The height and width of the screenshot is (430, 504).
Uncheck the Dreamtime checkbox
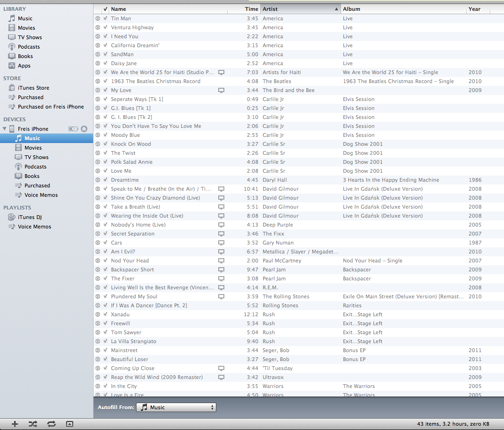pyautogui.click(x=105, y=180)
